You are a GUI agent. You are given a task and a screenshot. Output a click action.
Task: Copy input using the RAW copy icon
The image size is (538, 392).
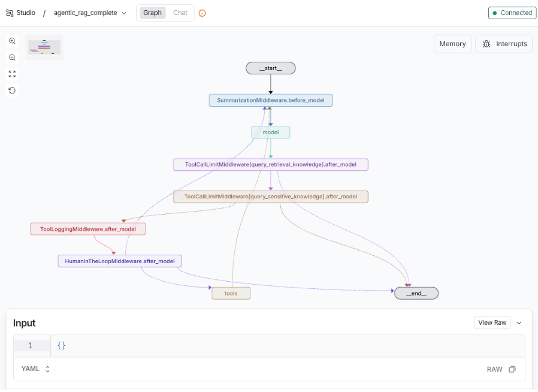pos(512,369)
